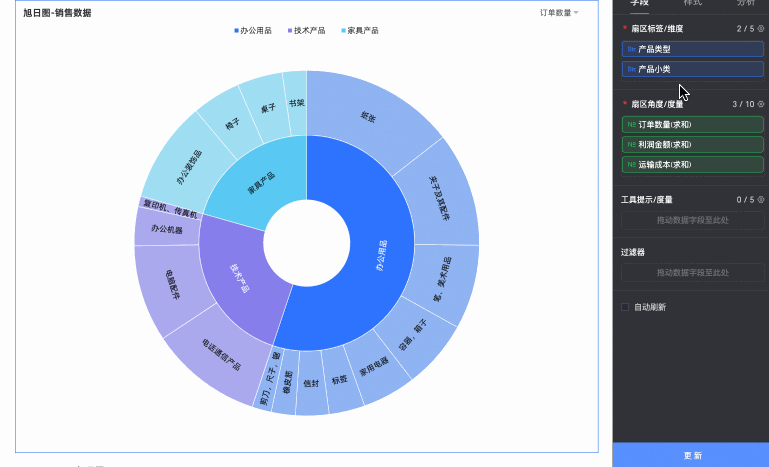Click the 复印机、传真机 outer sector
The height and width of the screenshot is (467, 769).
point(170,209)
